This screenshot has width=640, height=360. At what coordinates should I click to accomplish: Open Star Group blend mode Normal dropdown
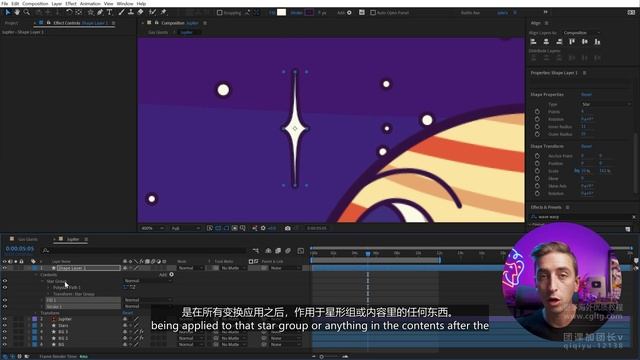tap(147, 281)
